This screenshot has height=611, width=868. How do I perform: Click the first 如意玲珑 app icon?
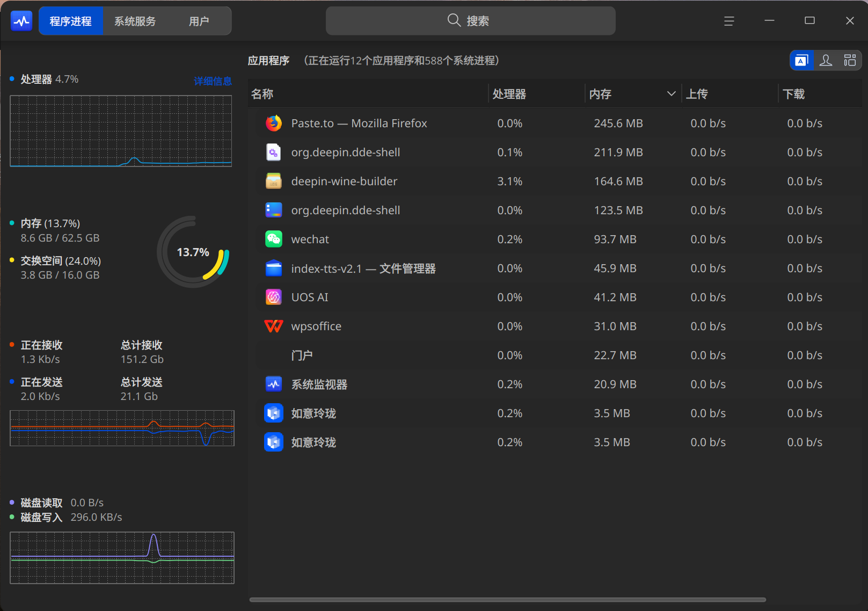[274, 413]
